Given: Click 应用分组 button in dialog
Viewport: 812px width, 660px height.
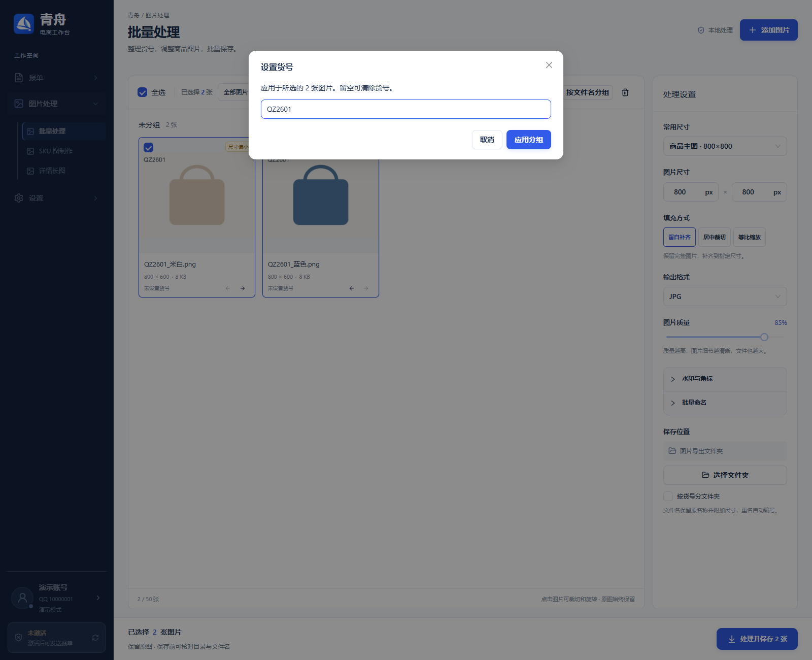Looking at the screenshot, I should [x=528, y=140].
